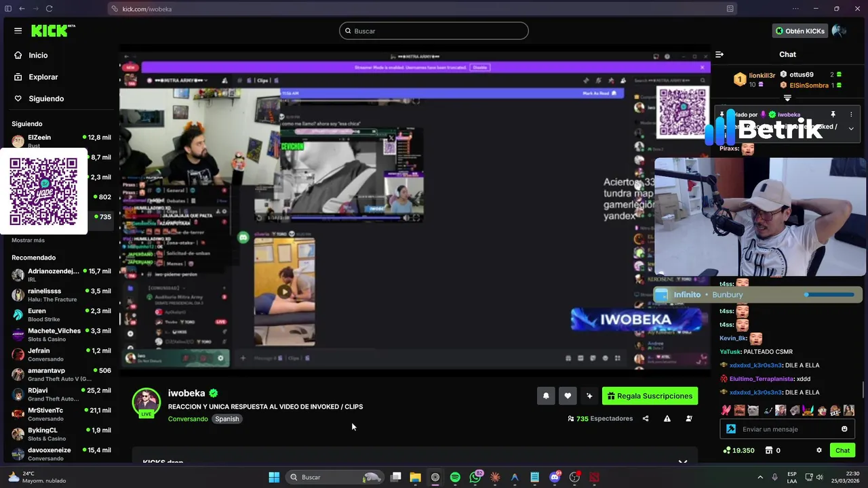The image size is (868, 488).
Task: Open taskbar weather widget 24°C
Action: [37, 477]
